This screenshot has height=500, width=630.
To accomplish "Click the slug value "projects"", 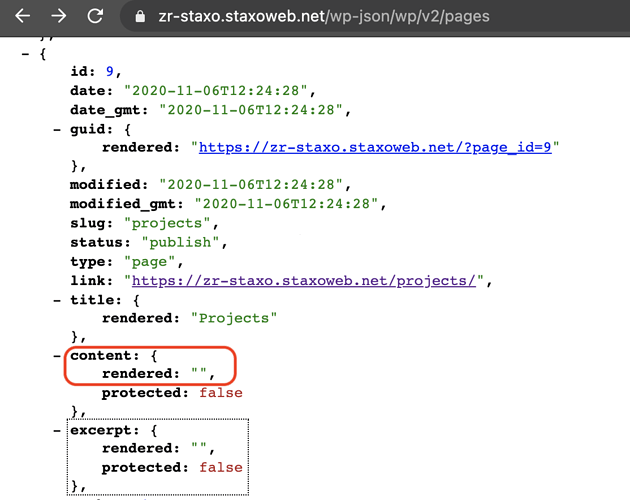I will click(x=163, y=223).
